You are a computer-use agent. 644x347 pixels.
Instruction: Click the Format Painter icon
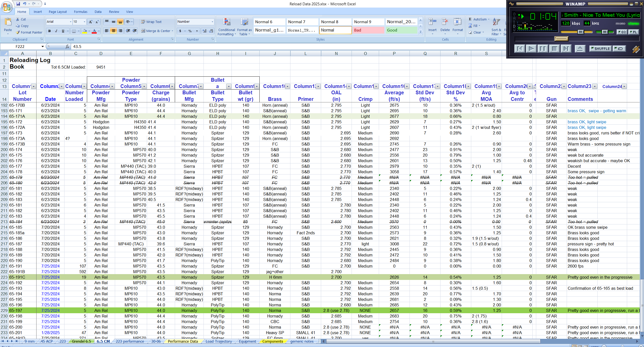[x=18, y=32]
